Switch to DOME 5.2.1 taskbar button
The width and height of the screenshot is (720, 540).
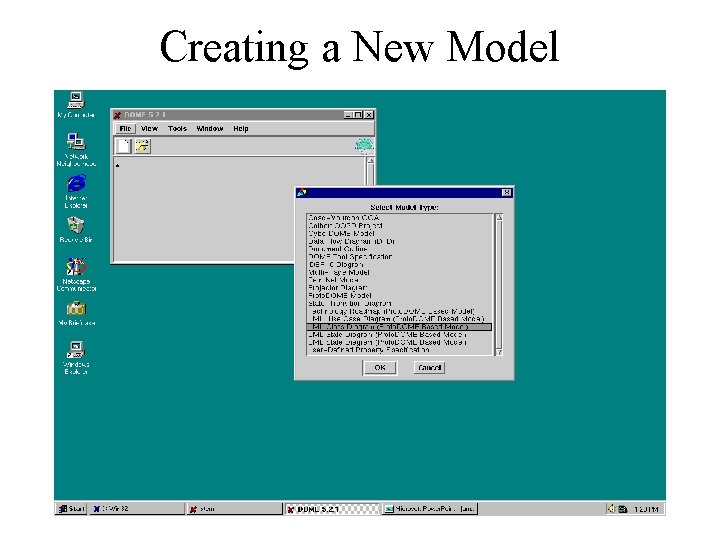click(x=332, y=509)
